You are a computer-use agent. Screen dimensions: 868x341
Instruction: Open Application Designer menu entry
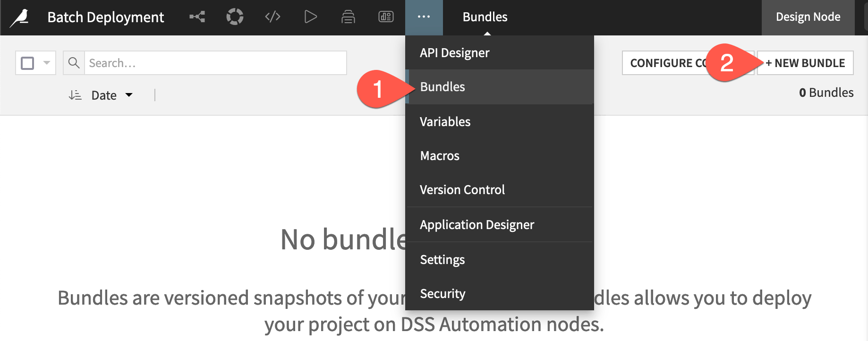coord(500,224)
